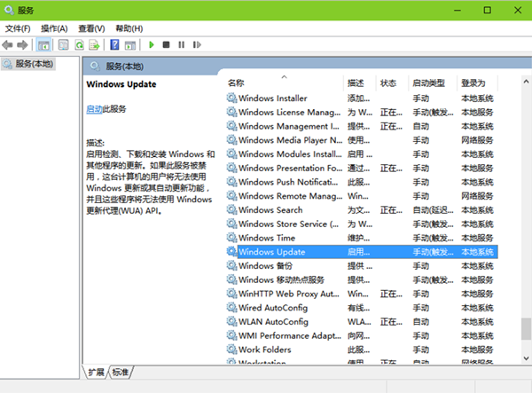Select Windows Remote Management service
The width and height of the screenshot is (532, 393).
291,196
